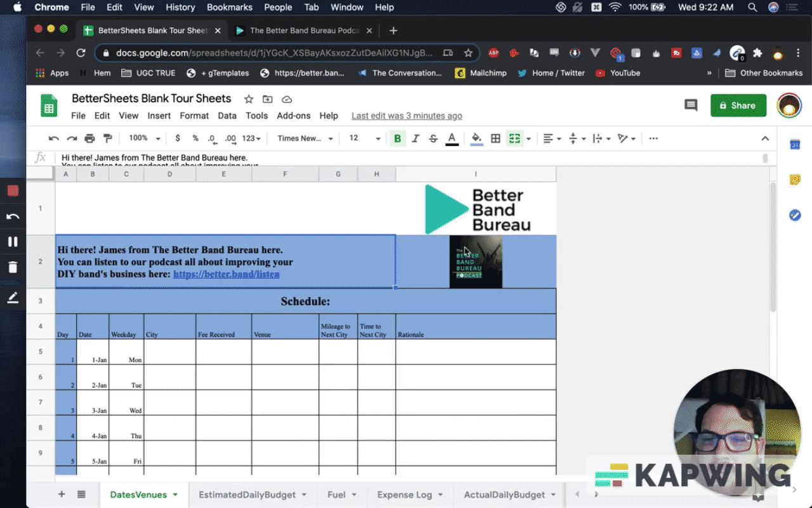Screen dimensions: 812x508
Task: Bookmark this page with the address bar star
Action: 468,53
